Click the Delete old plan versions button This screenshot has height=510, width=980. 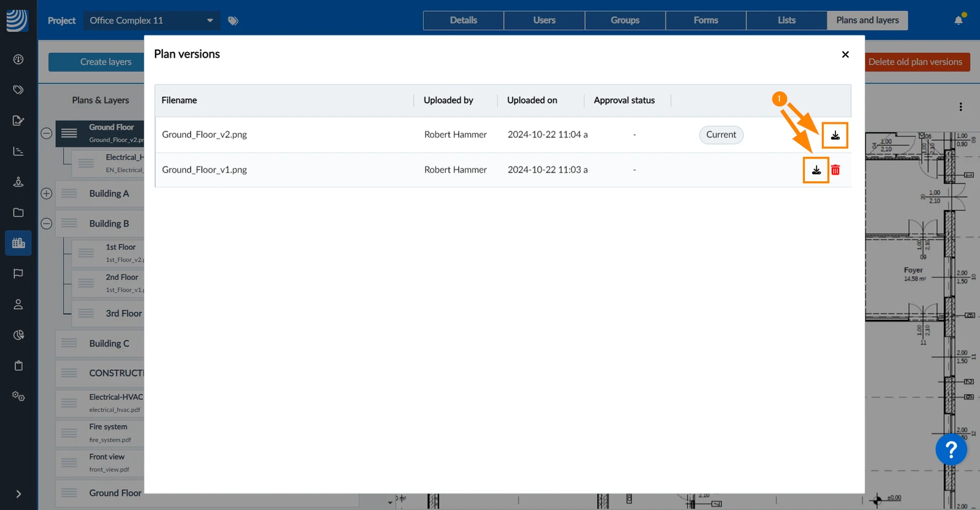click(x=917, y=62)
